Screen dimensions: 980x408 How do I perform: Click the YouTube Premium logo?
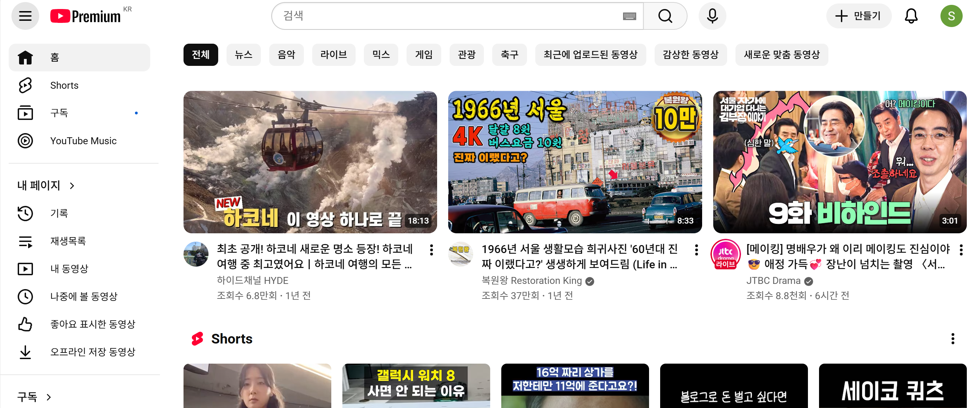click(x=86, y=16)
